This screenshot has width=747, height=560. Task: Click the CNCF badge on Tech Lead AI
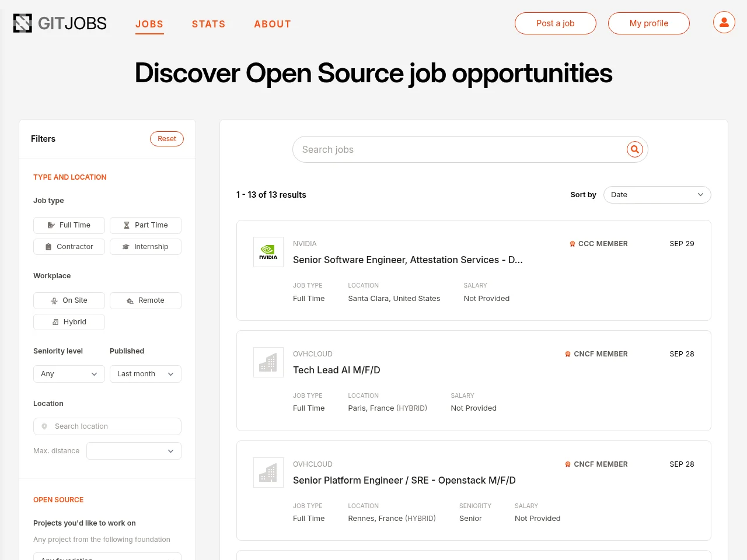click(x=568, y=354)
